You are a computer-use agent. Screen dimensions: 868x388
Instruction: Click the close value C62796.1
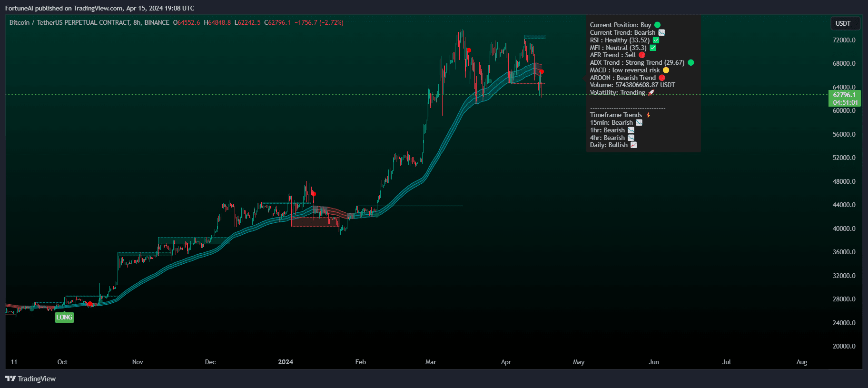277,22
